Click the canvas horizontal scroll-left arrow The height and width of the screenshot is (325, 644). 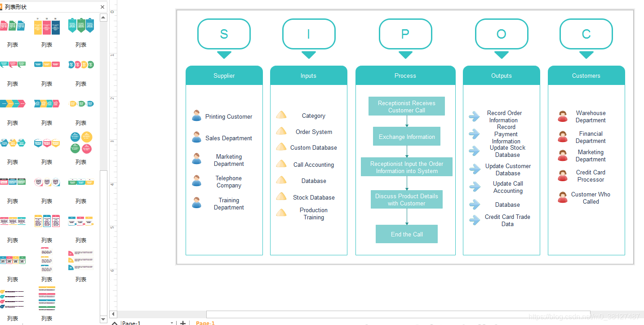[x=113, y=314]
